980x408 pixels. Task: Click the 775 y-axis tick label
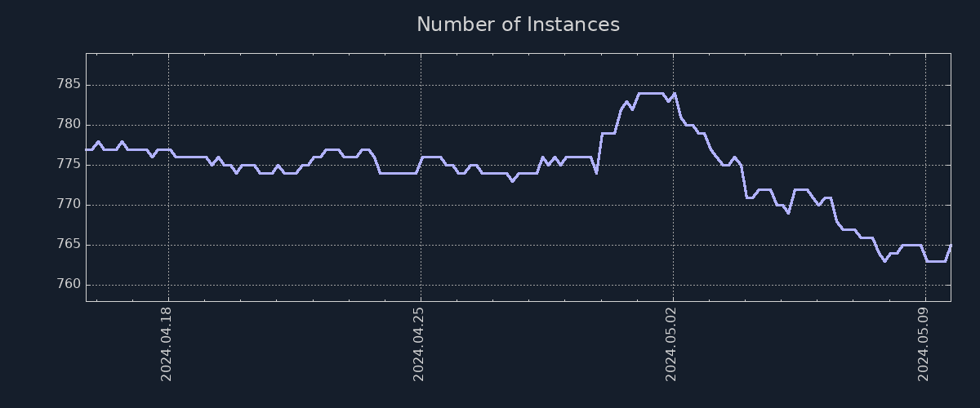pyautogui.click(x=67, y=165)
